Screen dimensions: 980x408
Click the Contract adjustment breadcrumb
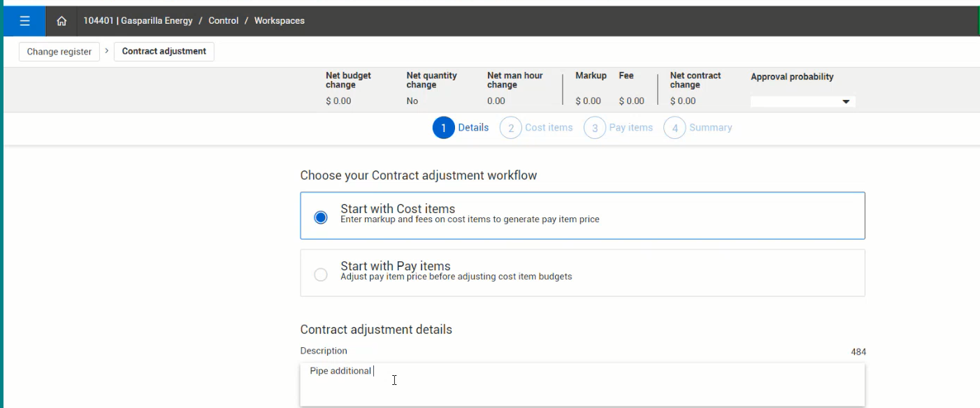(164, 52)
